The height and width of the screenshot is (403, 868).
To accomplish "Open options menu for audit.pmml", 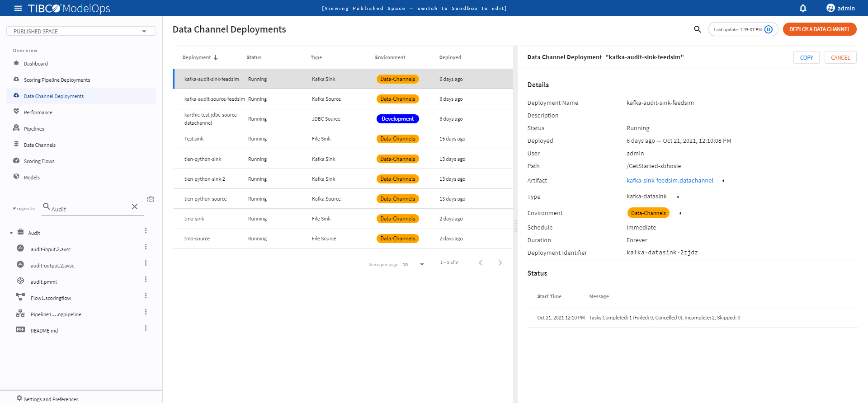I will coord(146,280).
